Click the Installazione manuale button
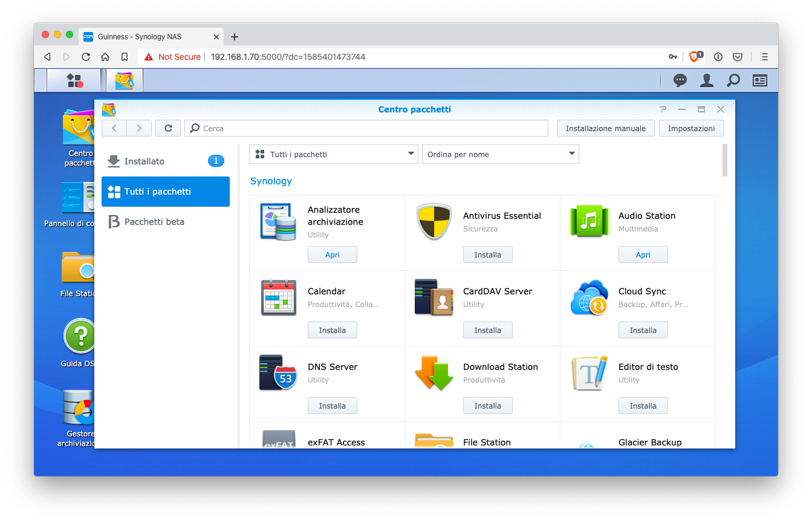This screenshot has height=521, width=812. 606,128
